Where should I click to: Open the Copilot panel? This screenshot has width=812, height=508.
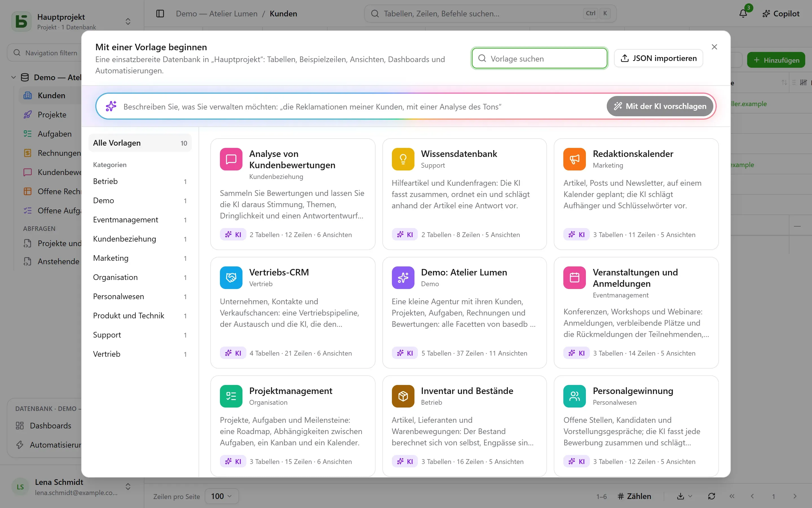(781, 14)
